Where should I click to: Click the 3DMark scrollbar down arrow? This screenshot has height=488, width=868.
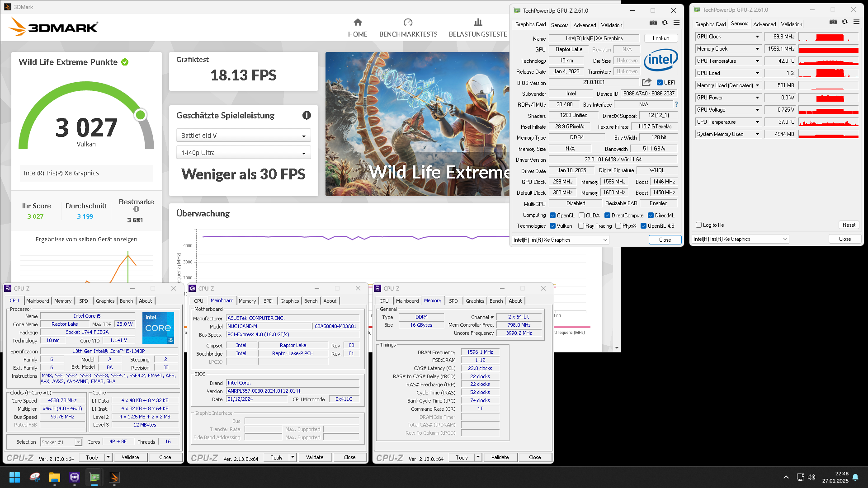[x=617, y=348]
